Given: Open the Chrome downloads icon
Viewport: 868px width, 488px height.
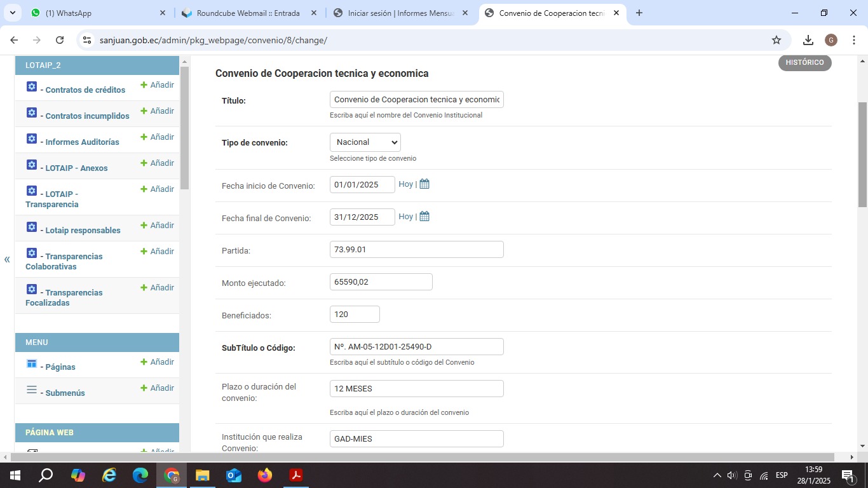Looking at the screenshot, I should pos(808,40).
